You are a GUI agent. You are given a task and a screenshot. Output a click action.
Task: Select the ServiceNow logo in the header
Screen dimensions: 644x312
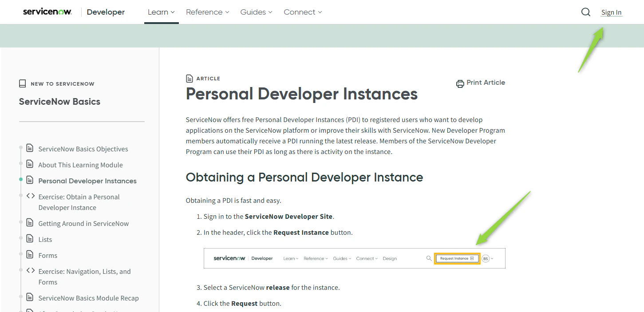click(47, 12)
